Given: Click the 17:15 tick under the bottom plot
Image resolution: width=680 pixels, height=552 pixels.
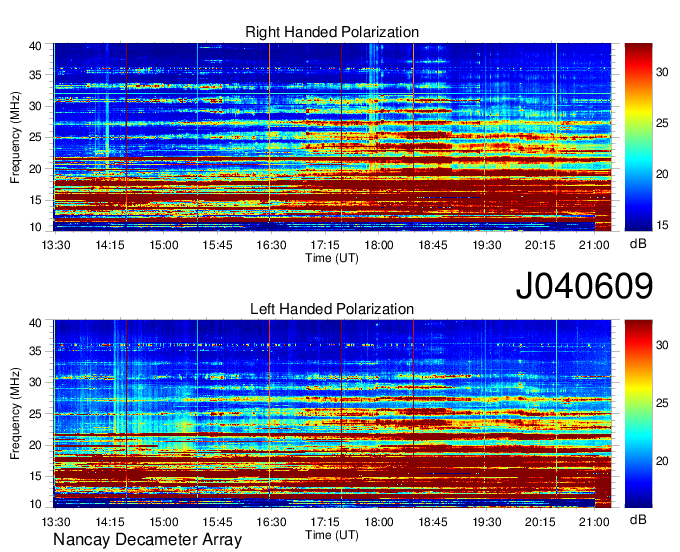Looking at the screenshot, I should tap(325, 522).
